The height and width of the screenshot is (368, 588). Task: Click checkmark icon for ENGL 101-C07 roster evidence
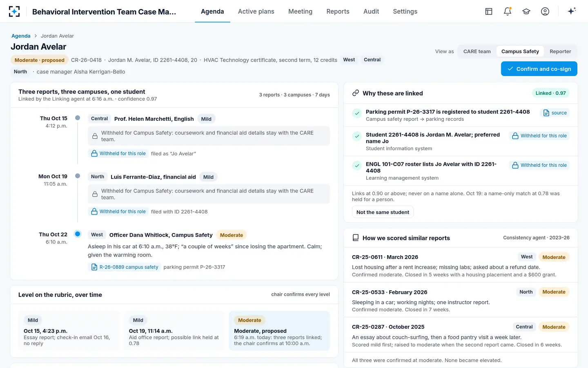[357, 166]
